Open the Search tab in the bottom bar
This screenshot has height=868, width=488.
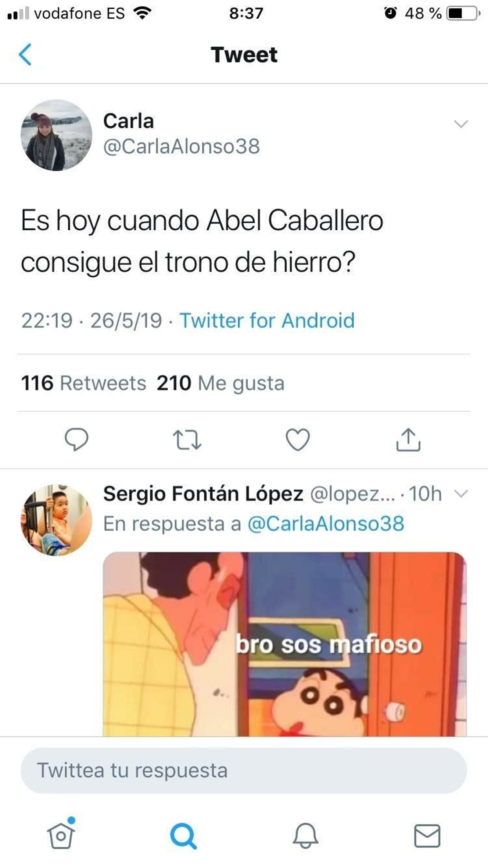tap(183, 836)
